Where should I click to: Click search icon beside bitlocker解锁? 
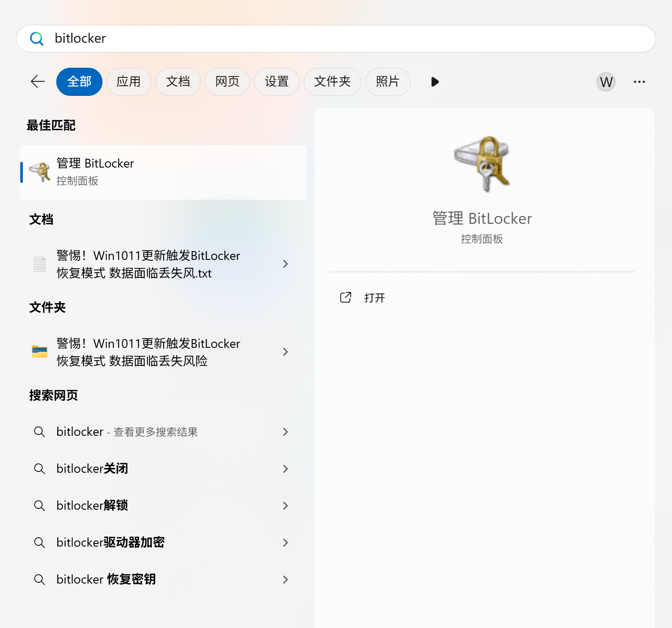(x=40, y=506)
